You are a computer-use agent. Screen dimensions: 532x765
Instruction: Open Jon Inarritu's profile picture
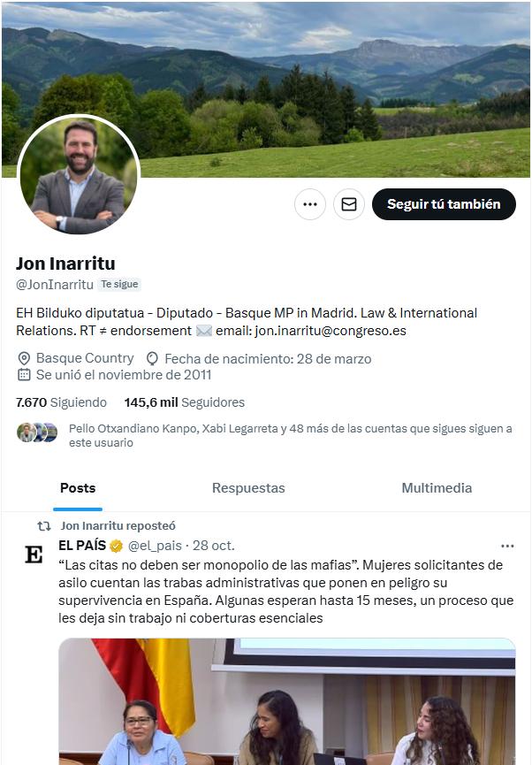pos(79,176)
